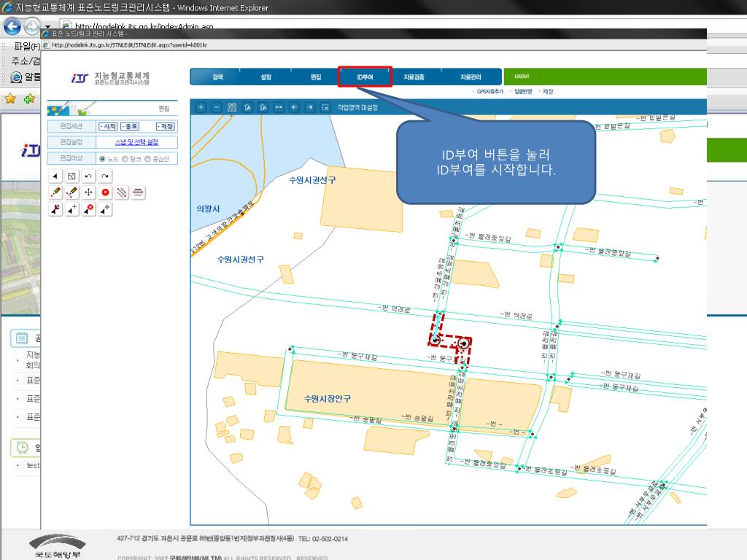The width and height of the screenshot is (747, 560).
Task: Click the delete vertex red-x arrow icon
Action: (88, 209)
